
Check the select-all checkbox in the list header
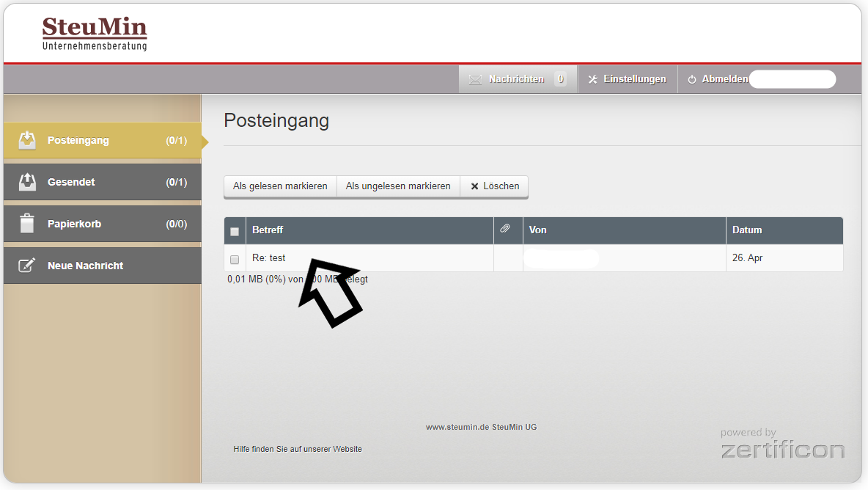pyautogui.click(x=235, y=230)
